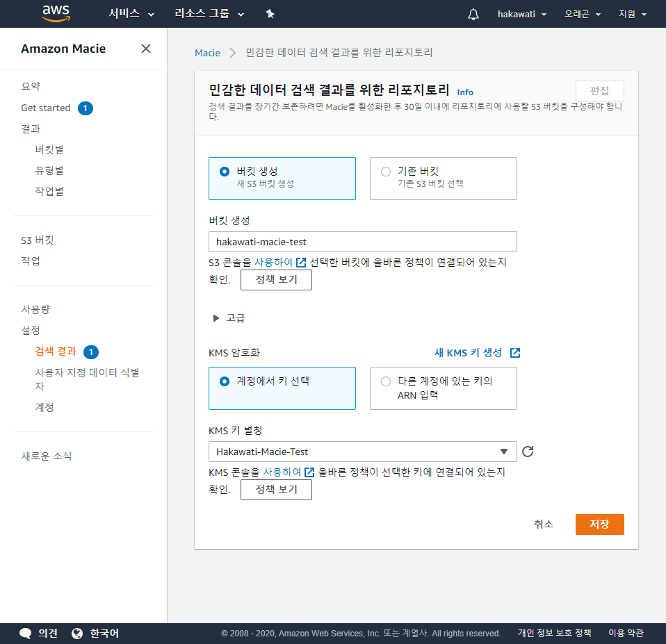Open the 지원 support menu
The width and height of the screenshot is (666, 644).
tap(633, 14)
